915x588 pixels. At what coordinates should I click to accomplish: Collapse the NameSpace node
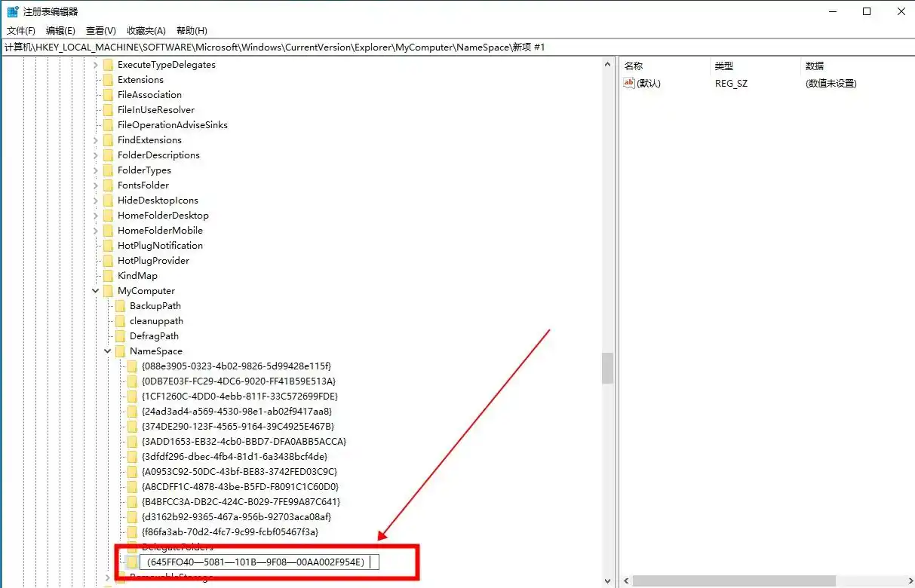(107, 351)
